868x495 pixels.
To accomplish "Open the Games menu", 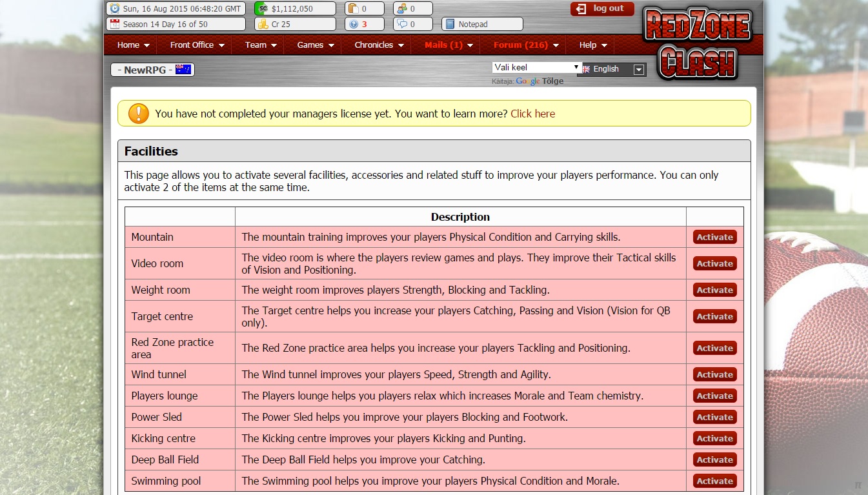I will (x=316, y=45).
